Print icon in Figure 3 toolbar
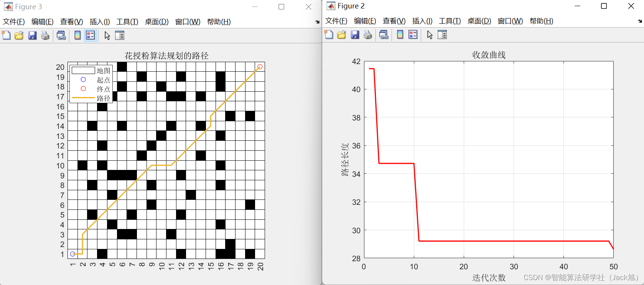 [45, 35]
